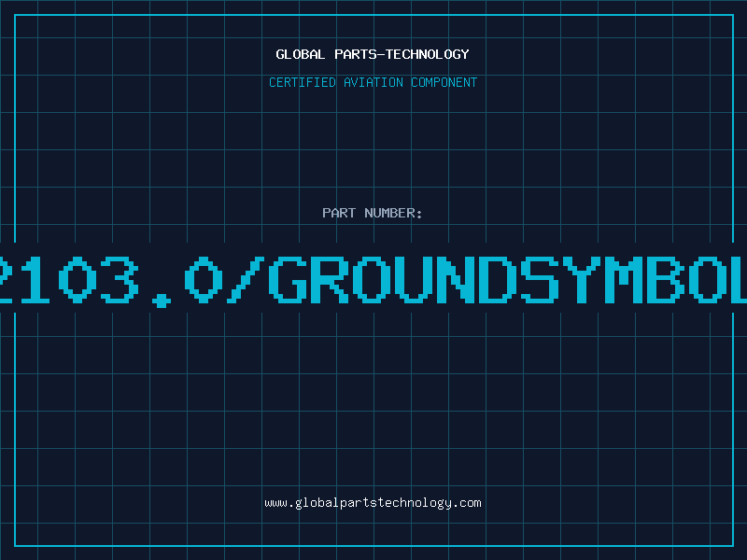747x560 pixels.
Task: Click the GLOBAL PARTS-TECHNOLOGY company heading
Action: (x=373, y=54)
